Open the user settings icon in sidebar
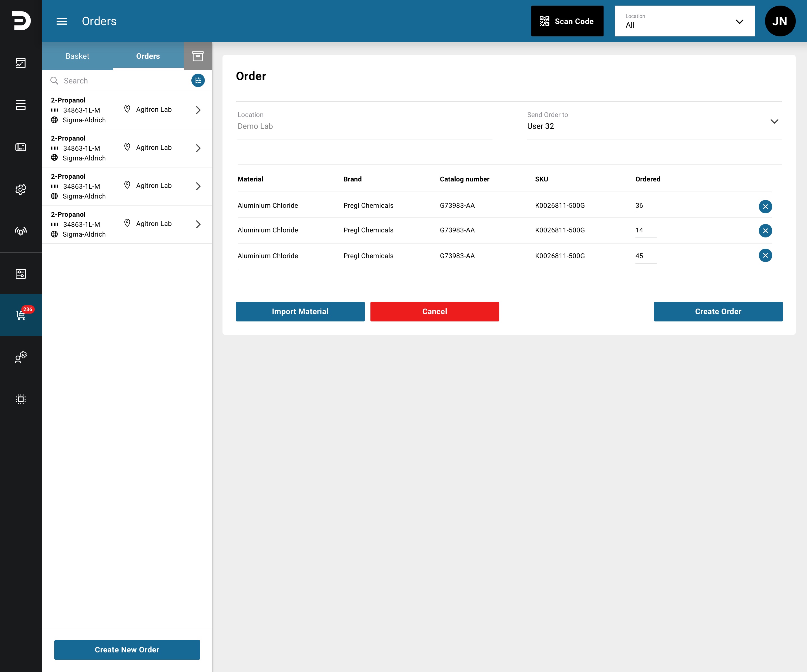 click(21, 357)
